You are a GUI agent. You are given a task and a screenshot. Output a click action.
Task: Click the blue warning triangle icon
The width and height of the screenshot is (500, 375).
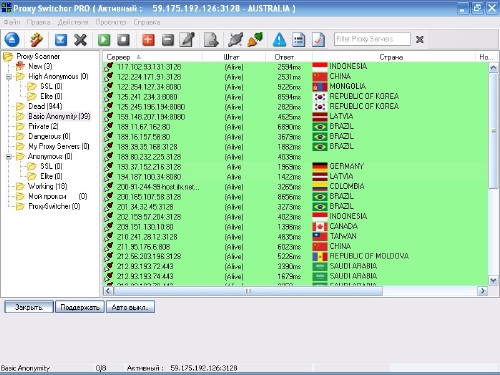(x=279, y=40)
